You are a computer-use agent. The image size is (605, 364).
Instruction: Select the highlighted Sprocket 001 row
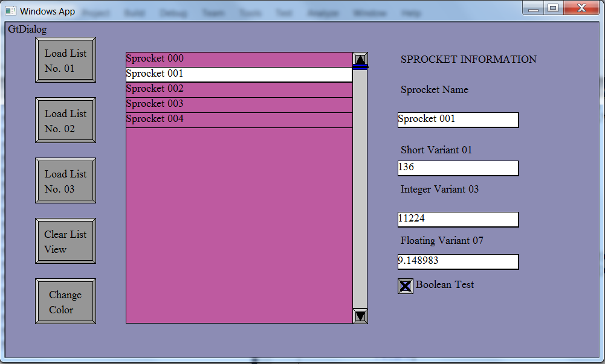239,74
